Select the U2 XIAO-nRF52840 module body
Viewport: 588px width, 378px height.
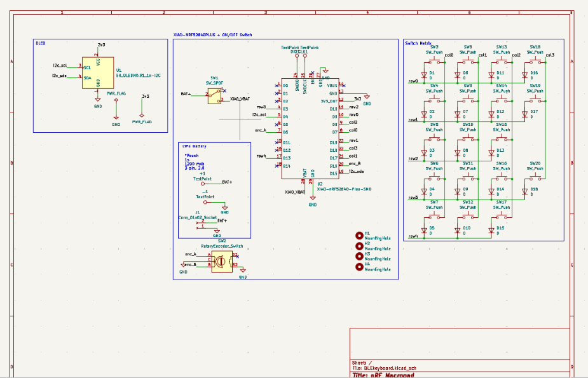310,128
